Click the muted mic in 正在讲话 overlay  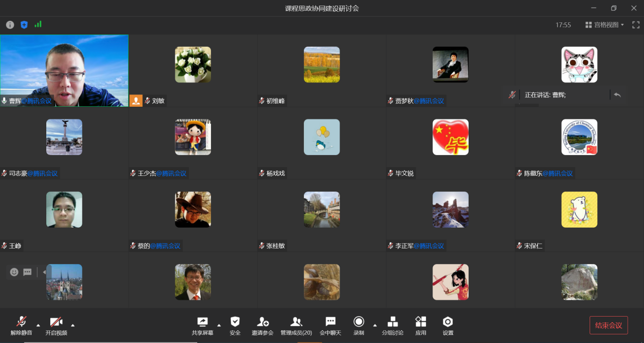tap(512, 95)
